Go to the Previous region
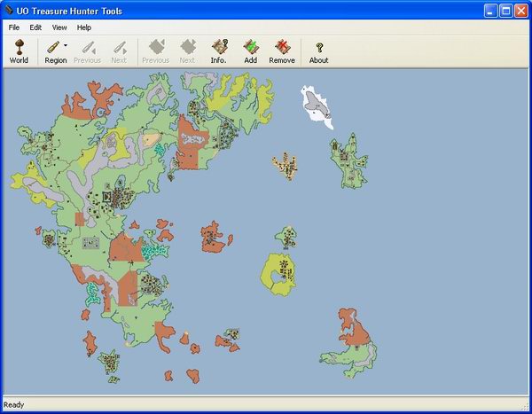Screen dimensions: 532x414 coord(87,51)
